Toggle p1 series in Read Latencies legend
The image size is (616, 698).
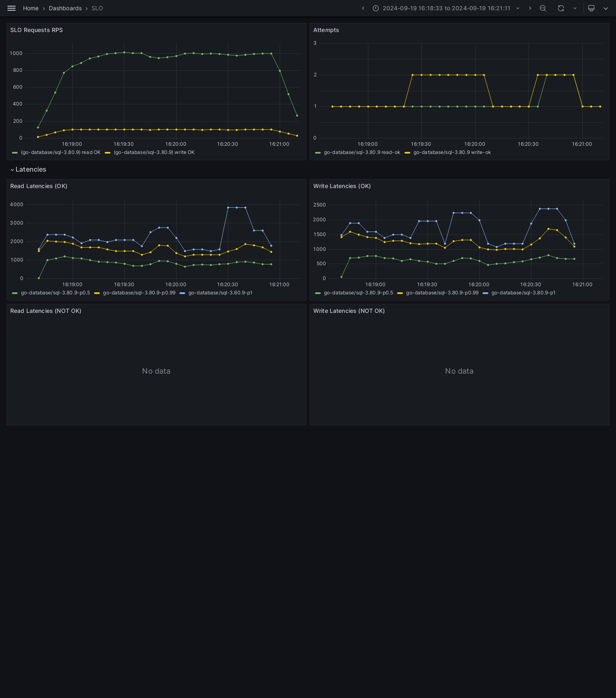coord(221,293)
